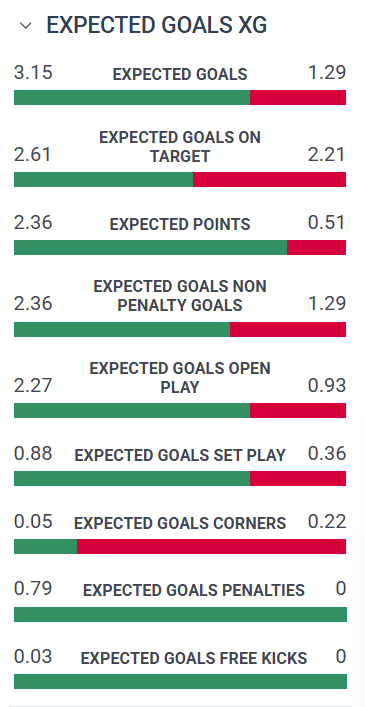Click red part of Corners bar
Viewport: 365px width, 707px height.
[x=211, y=546]
